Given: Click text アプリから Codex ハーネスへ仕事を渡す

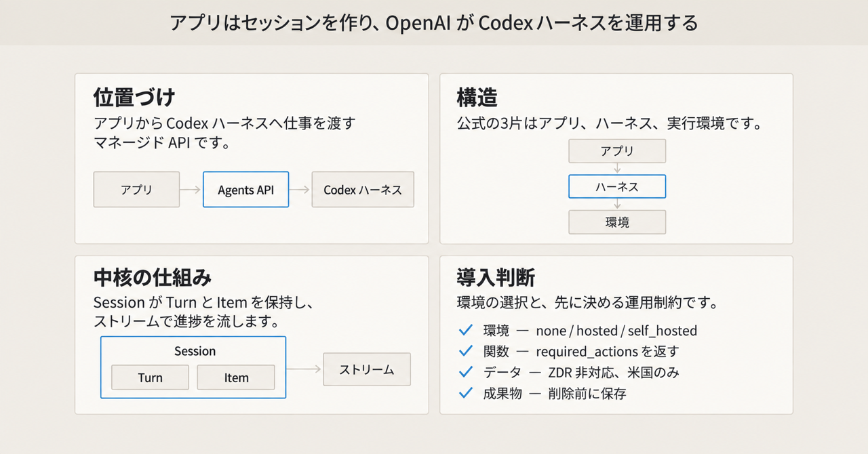Looking at the screenshot, I should pos(224,124).
